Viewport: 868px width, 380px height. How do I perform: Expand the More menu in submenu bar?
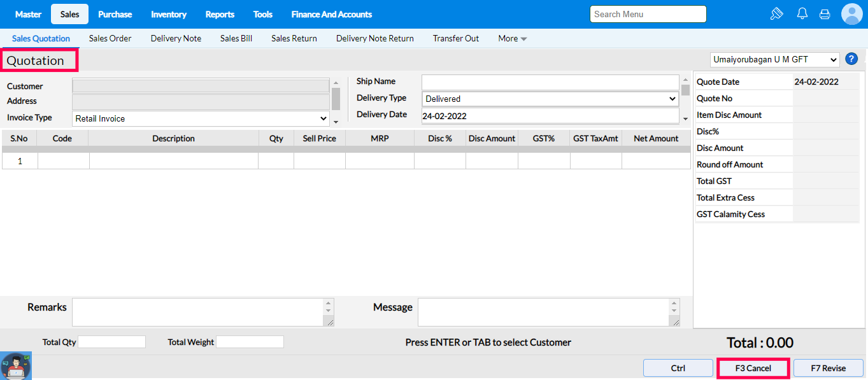click(512, 38)
